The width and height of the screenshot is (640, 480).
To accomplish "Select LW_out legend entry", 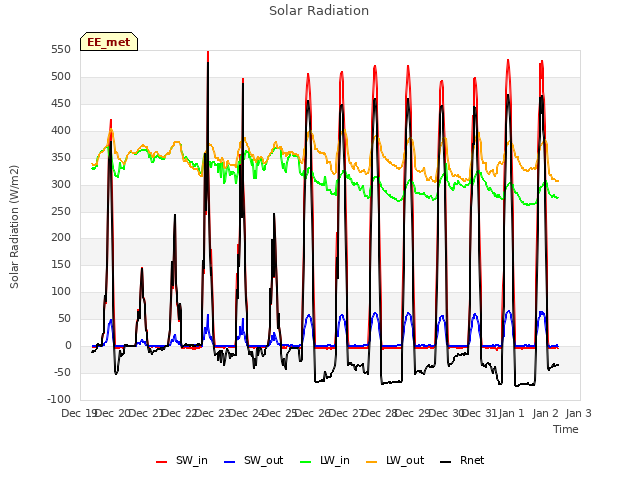I will coord(395,460).
